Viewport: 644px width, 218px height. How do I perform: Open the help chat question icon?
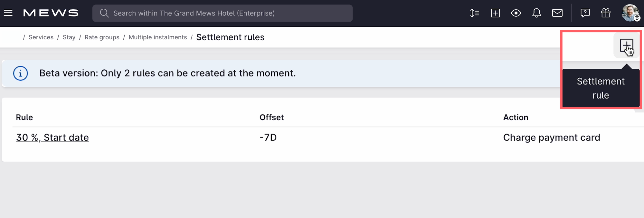(x=585, y=13)
